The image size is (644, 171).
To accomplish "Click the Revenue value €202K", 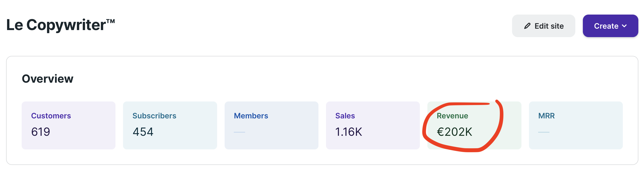I will [454, 132].
